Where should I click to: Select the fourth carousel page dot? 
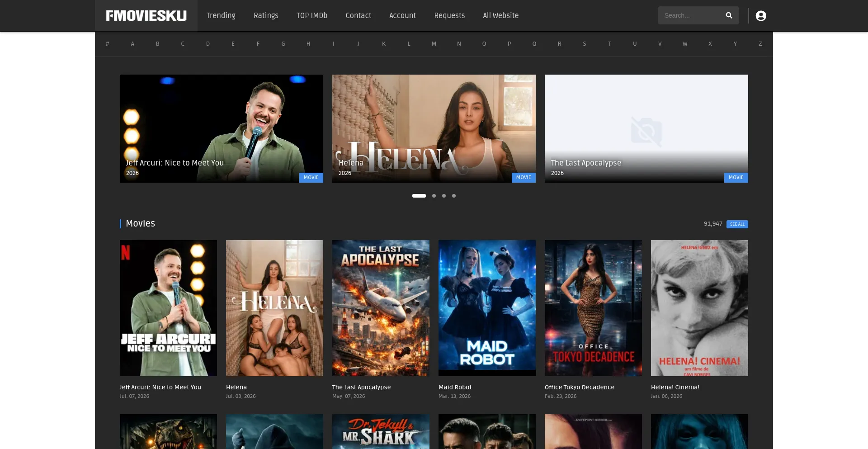point(454,196)
